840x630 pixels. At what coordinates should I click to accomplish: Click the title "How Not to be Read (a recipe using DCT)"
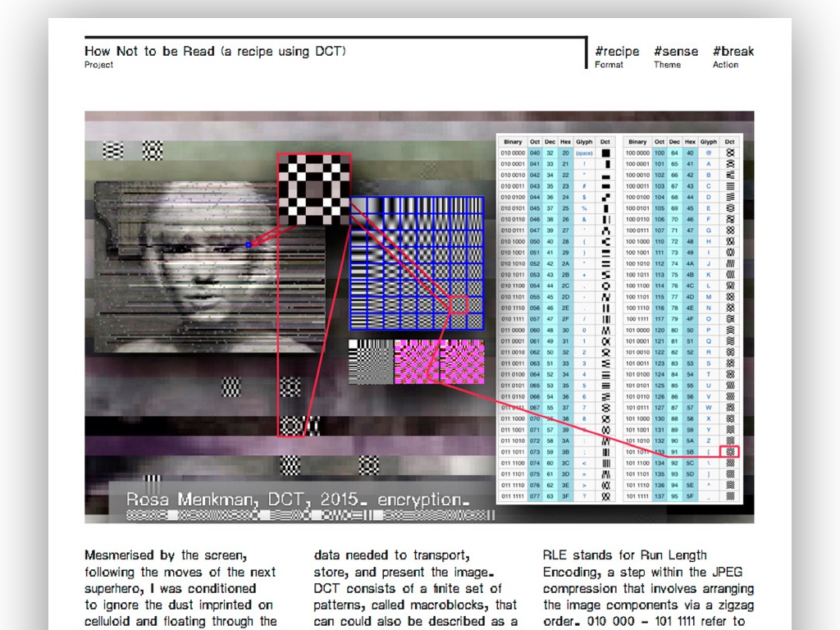point(216,52)
